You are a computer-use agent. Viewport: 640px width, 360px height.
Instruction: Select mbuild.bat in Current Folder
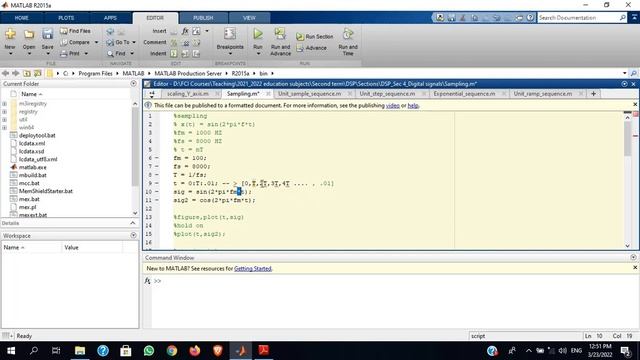click(x=33, y=175)
